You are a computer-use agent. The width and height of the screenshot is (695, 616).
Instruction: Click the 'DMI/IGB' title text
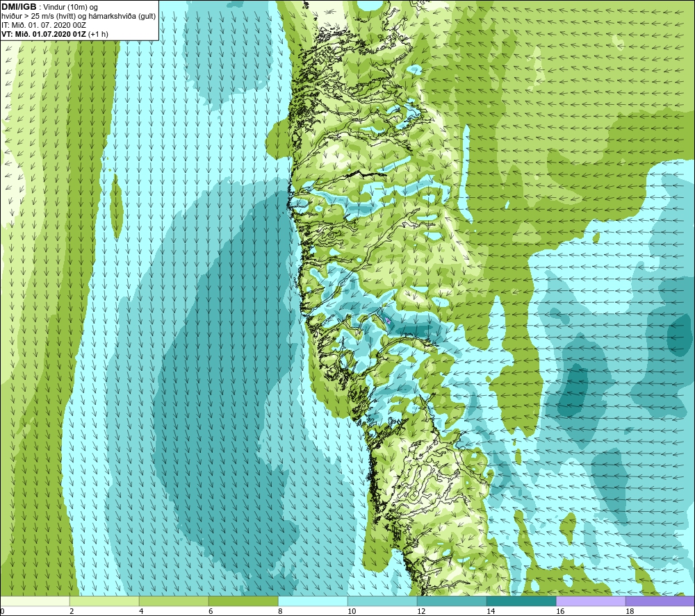(x=19, y=7)
